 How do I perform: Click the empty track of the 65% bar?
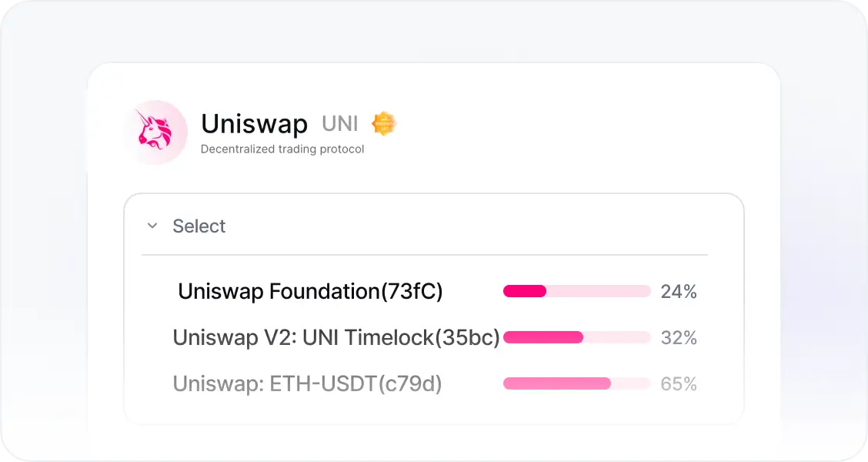point(631,383)
